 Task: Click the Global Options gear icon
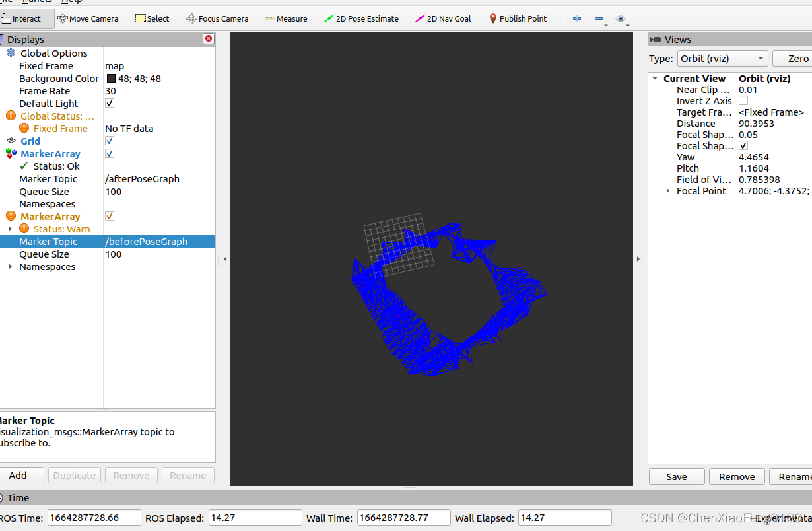pyautogui.click(x=11, y=53)
